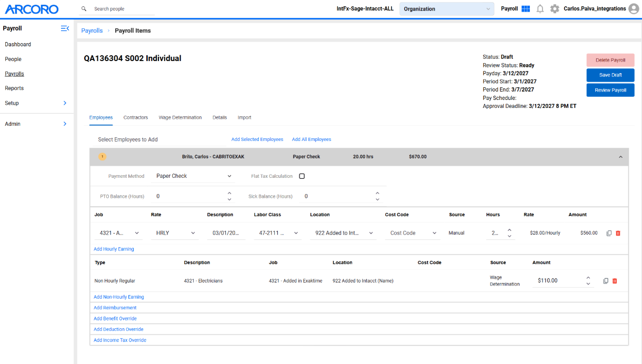Click Add Hourly Earning link
Viewport: 642px width, 364px height.
point(114,249)
